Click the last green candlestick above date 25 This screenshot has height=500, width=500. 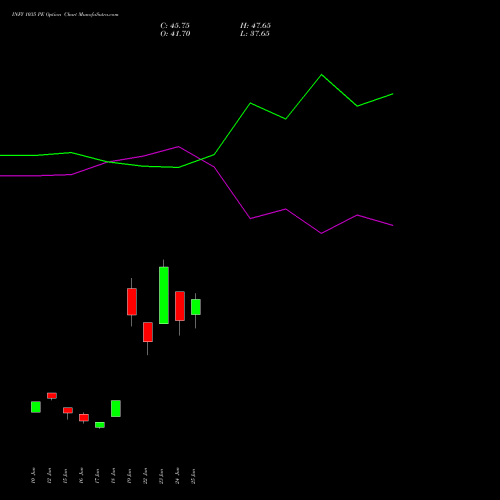[196, 307]
